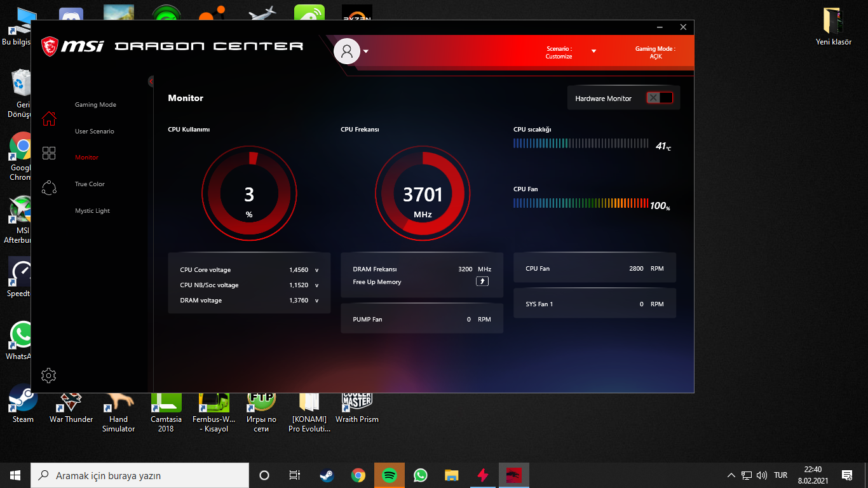Image resolution: width=868 pixels, height=488 pixels.
Task: Select User Scenario in the side menu
Action: click(95, 132)
